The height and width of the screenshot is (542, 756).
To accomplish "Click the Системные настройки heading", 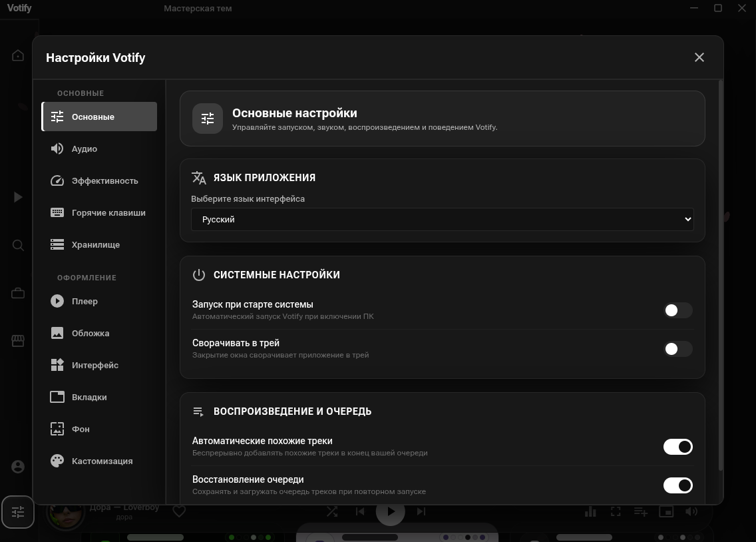I will click(x=277, y=275).
